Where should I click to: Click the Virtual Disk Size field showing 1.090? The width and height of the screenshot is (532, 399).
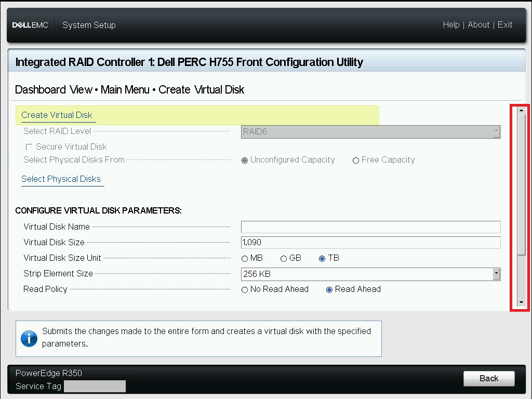(x=370, y=242)
